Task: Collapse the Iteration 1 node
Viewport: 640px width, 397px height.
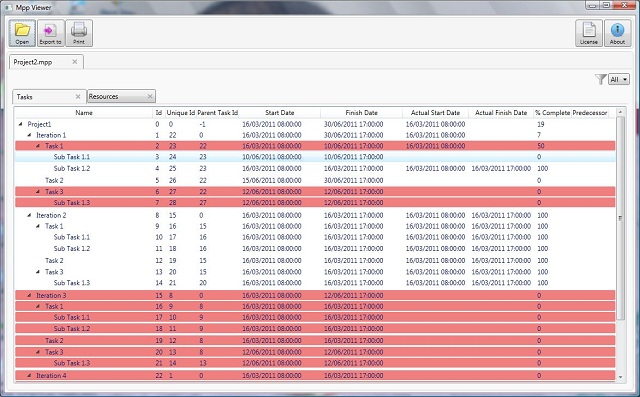Action: pos(29,135)
